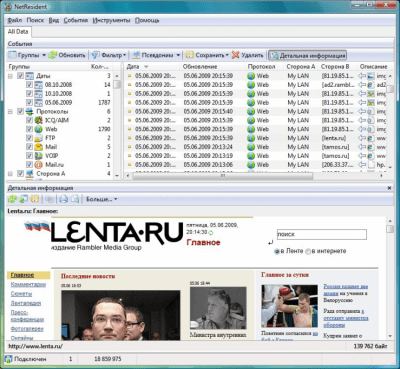
Task: Click the Псевдонимы aliases icon
Action: coord(136,55)
